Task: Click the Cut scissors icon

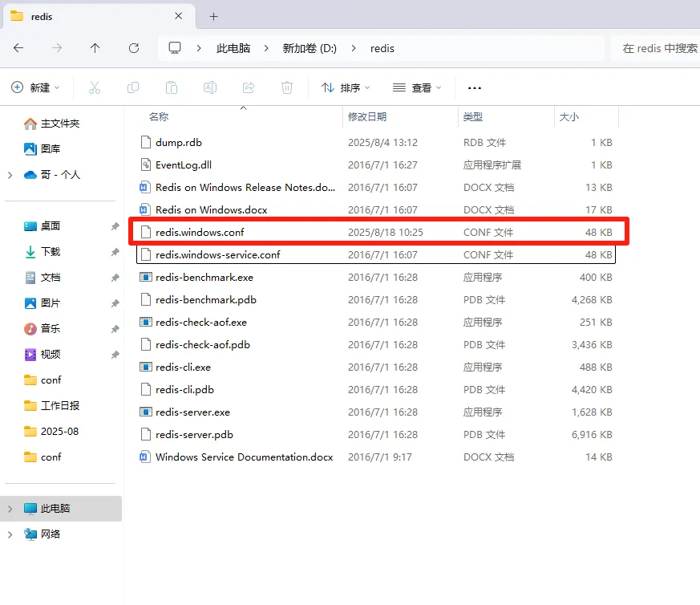Action: click(95, 87)
